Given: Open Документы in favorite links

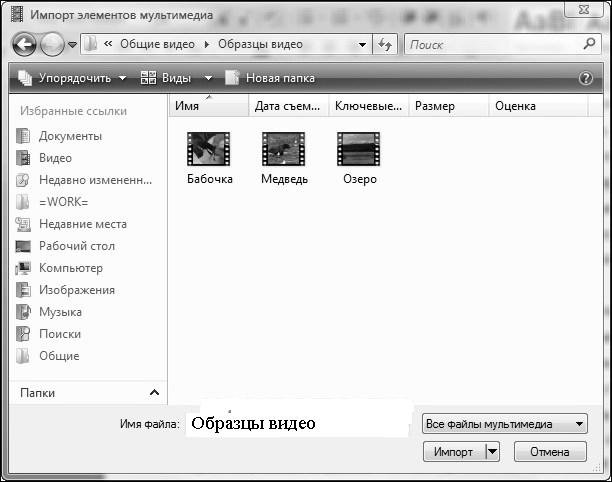Looking at the screenshot, I should [70, 136].
